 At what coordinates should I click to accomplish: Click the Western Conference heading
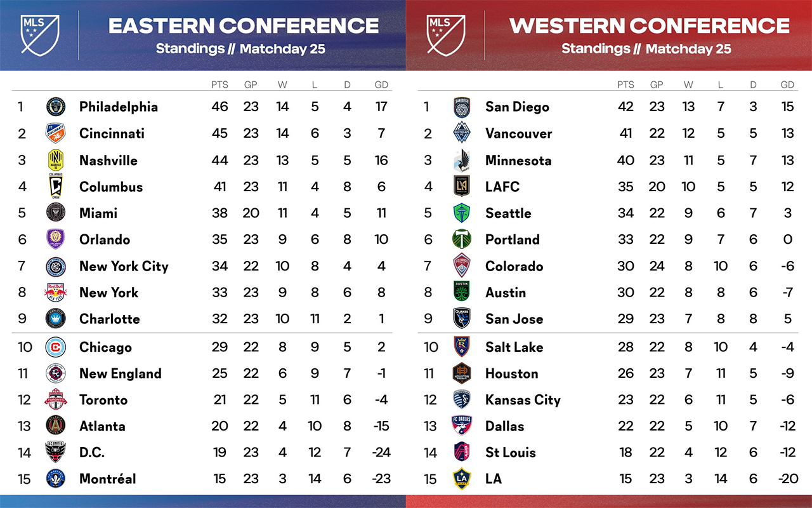649,26
